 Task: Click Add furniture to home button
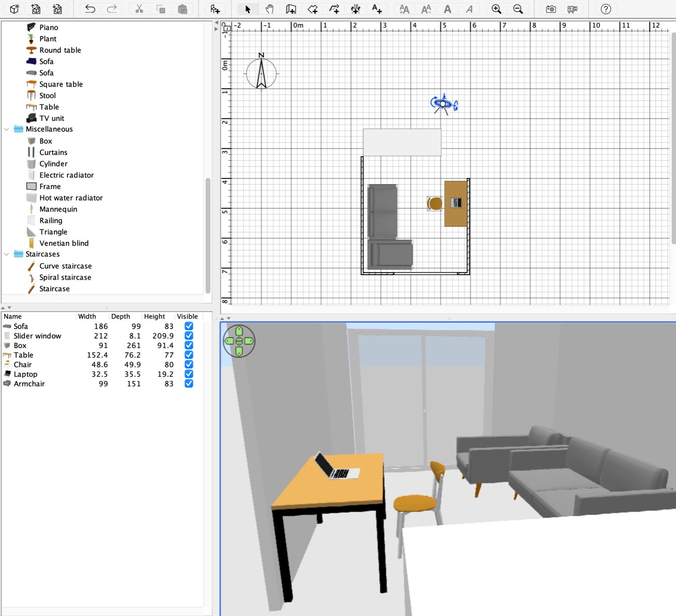[x=215, y=9]
